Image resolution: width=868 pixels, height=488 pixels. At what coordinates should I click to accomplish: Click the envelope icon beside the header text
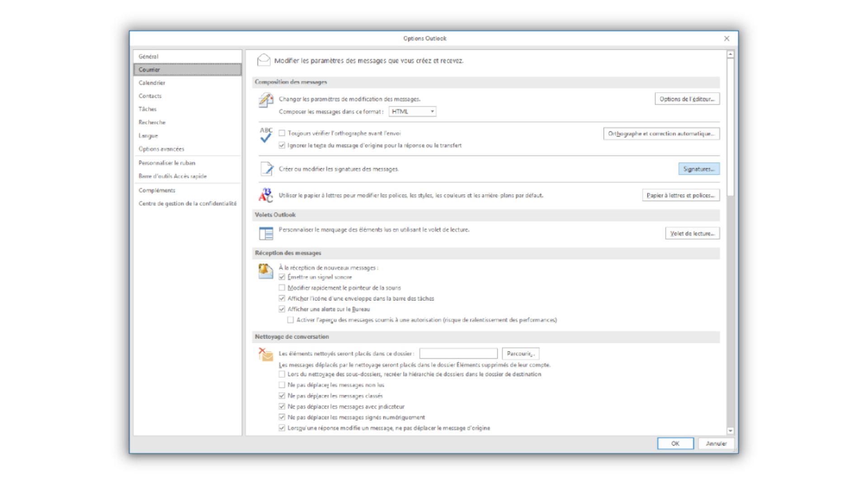click(264, 60)
